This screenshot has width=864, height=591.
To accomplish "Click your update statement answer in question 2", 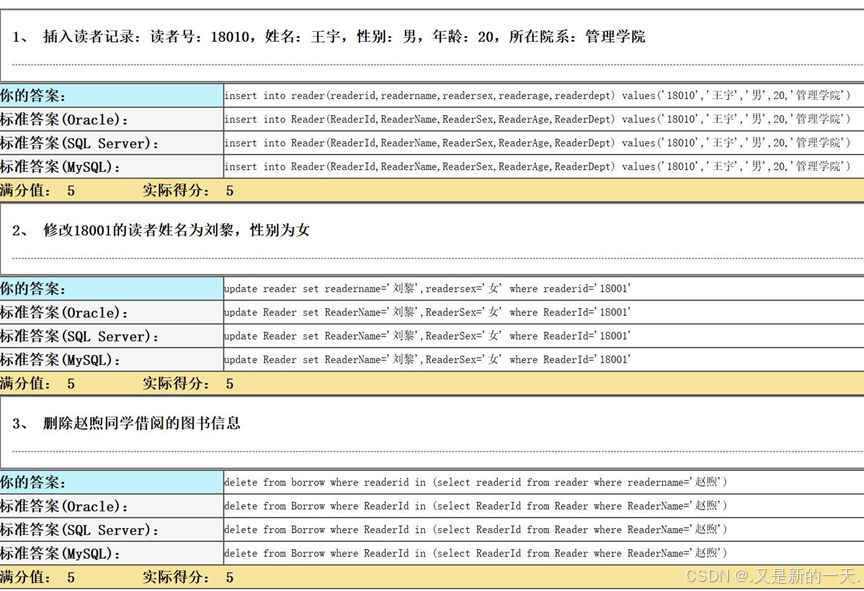I will 427,289.
